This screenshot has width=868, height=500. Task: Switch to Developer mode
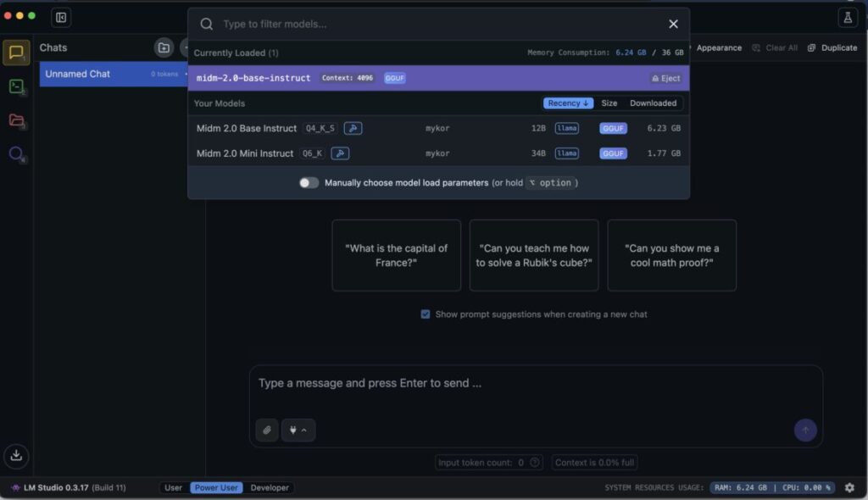[270, 487]
